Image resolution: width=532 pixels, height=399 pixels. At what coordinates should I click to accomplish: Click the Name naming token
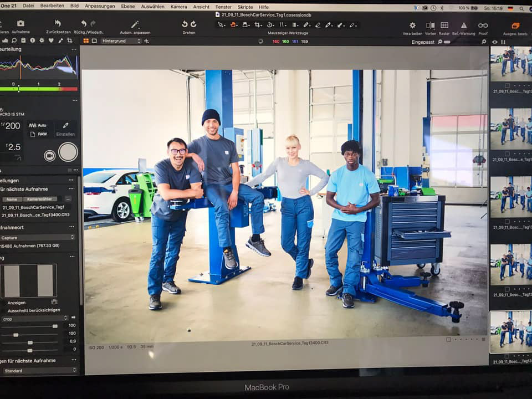[12, 199]
